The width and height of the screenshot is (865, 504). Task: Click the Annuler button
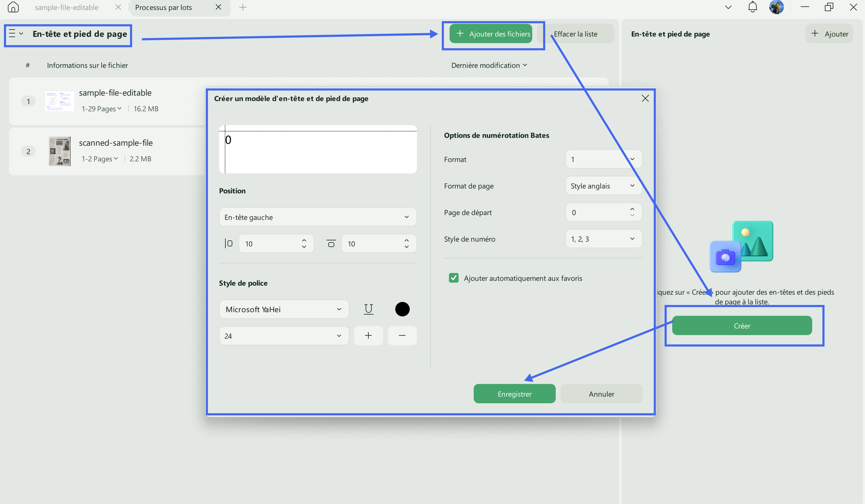601,394
